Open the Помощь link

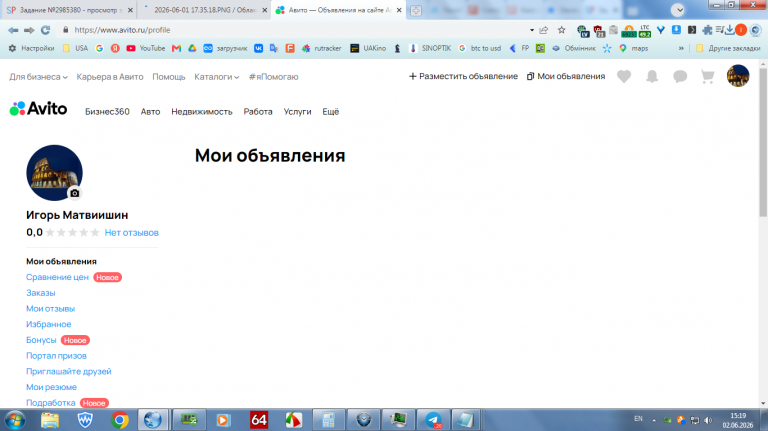(x=168, y=77)
